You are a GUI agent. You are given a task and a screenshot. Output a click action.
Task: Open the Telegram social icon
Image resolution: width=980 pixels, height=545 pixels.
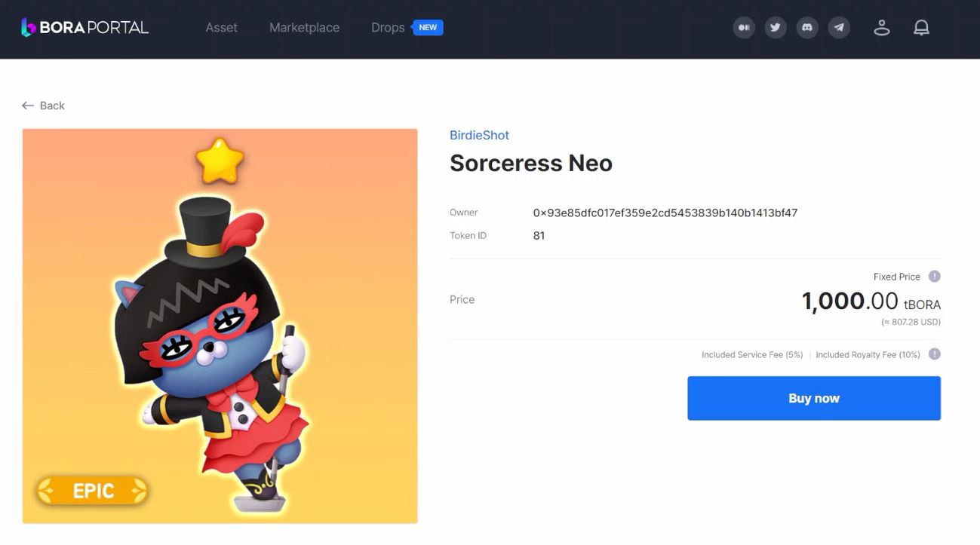click(x=839, y=28)
